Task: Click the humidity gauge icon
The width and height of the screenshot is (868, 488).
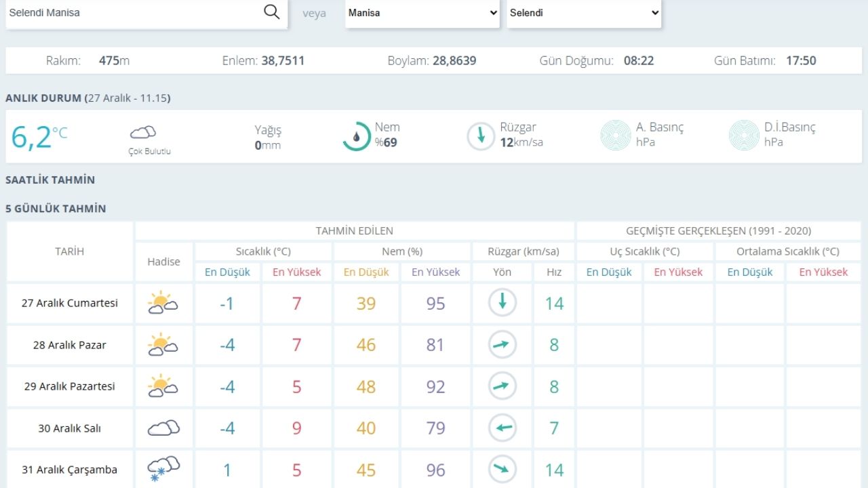Action: tap(356, 136)
